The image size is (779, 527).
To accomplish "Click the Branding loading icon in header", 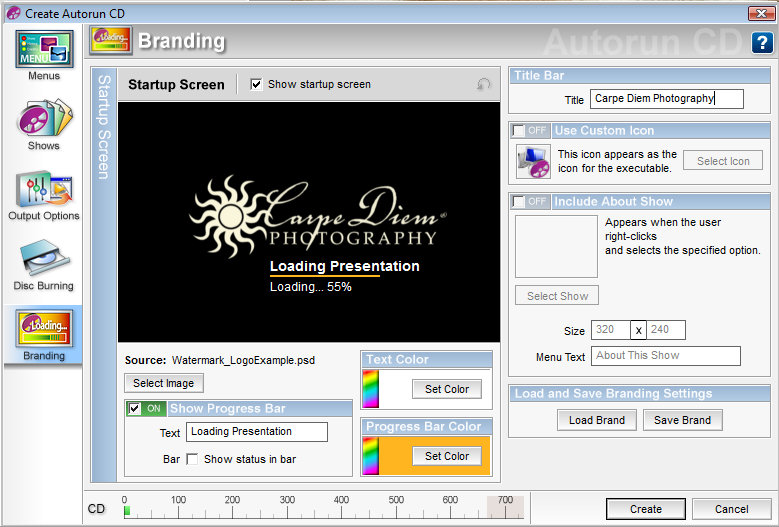I will pos(111,40).
